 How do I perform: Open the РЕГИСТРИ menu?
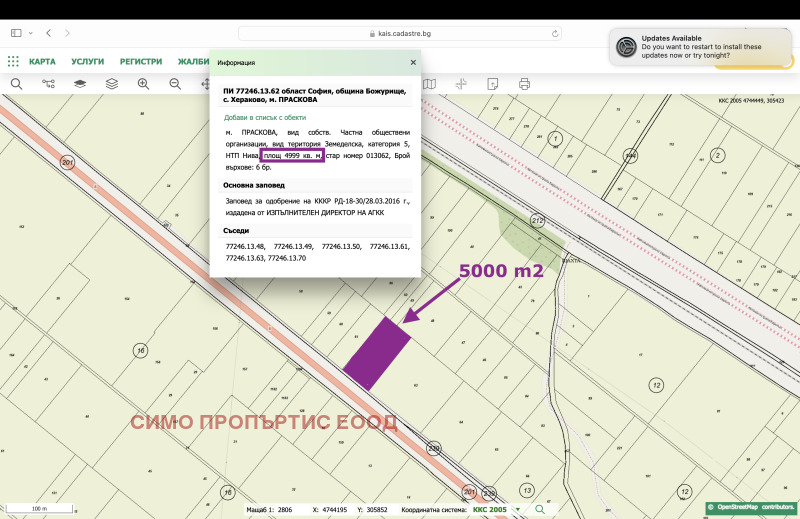coord(141,61)
